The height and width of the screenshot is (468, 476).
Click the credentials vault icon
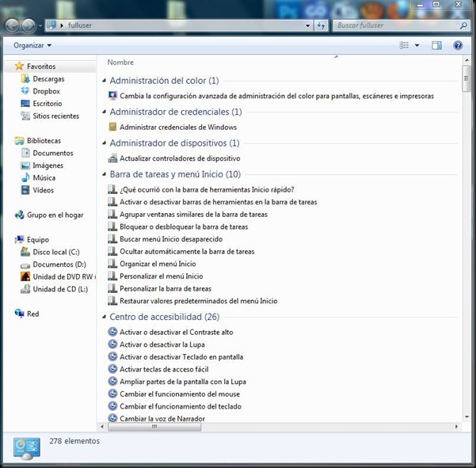coord(112,127)
